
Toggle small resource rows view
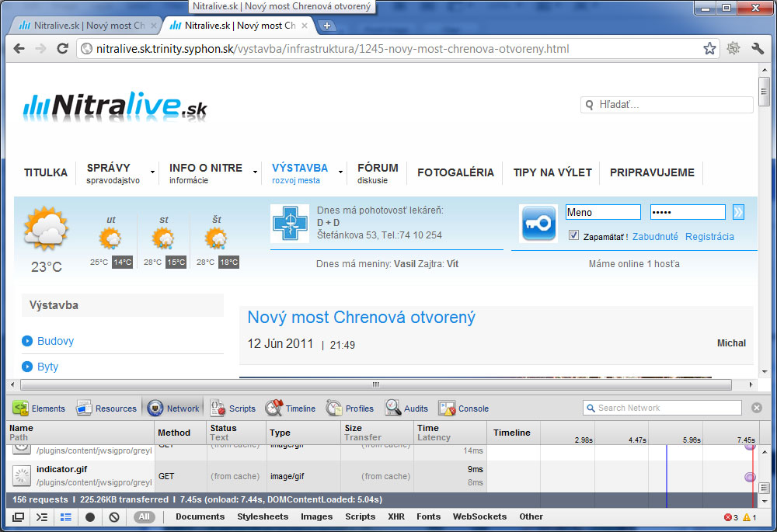[66, 517]
